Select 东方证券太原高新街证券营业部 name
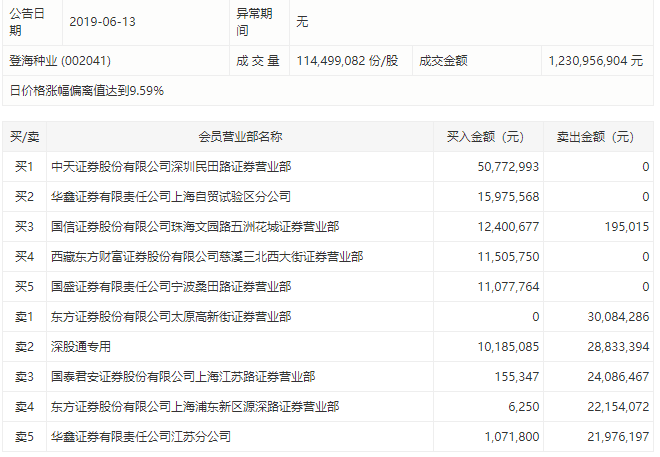 (171, 317)
